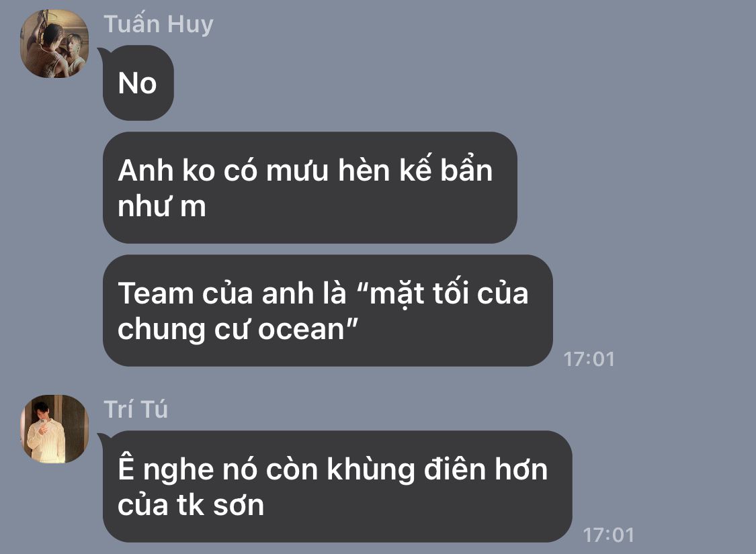
Task: Select the "Anh ko có mưu hèn" message
Action: coord(310,187)
